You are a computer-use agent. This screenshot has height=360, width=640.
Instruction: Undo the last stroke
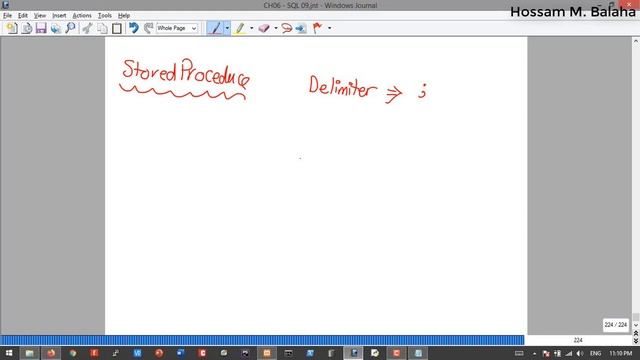(x=133, y=28)
